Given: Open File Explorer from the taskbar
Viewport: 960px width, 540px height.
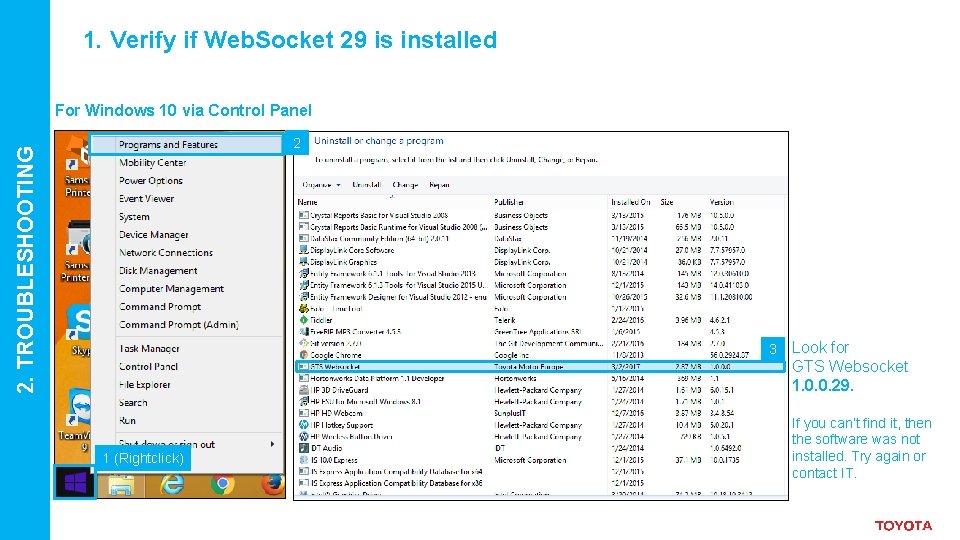Looking at the screenshot, I should coord(121,485).
